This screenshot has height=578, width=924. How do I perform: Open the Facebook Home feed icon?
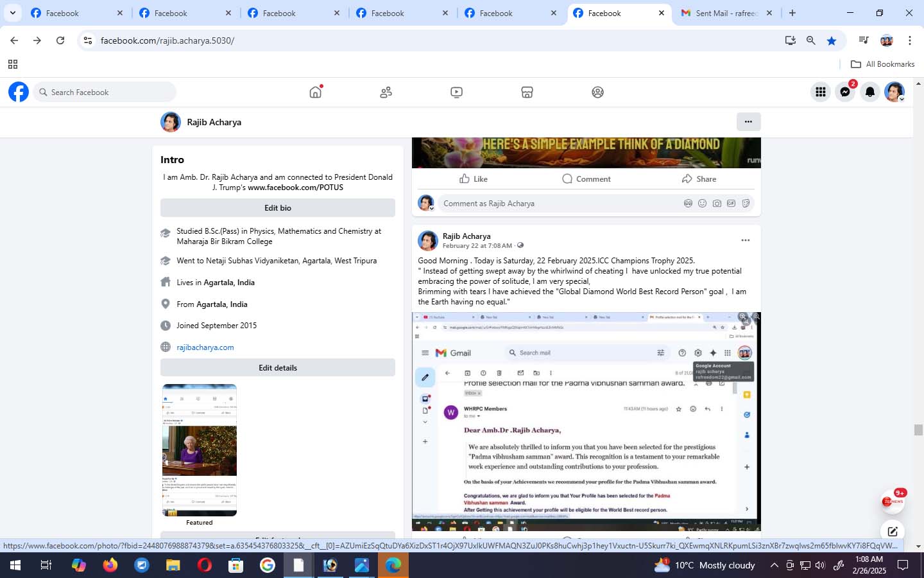click(315, 92)
